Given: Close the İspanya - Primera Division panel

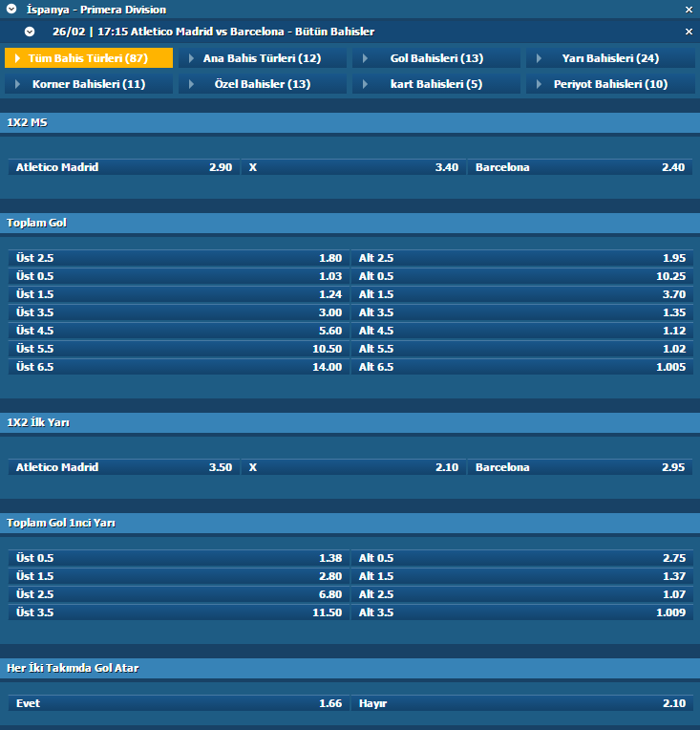Looking at the screenshot, I should 689,10.
